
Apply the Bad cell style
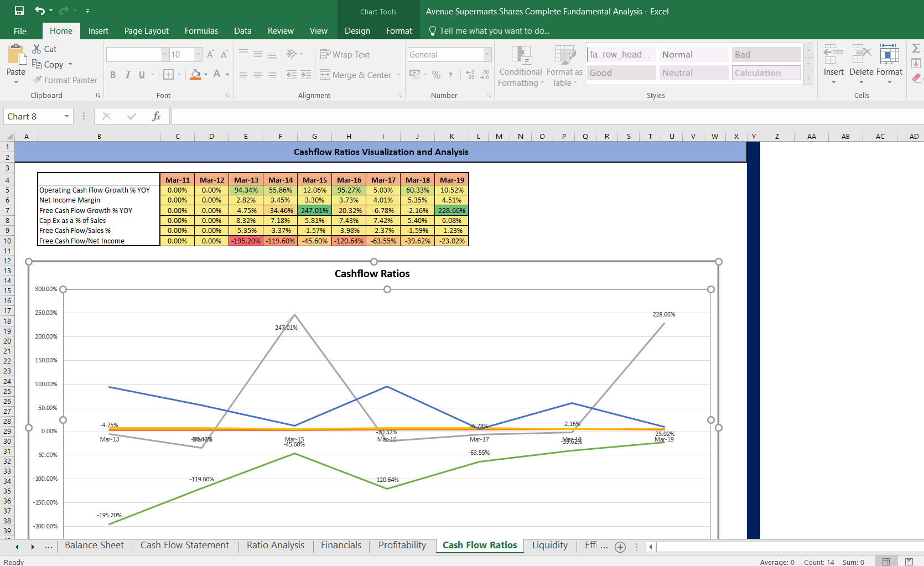(x=766, y=54)
